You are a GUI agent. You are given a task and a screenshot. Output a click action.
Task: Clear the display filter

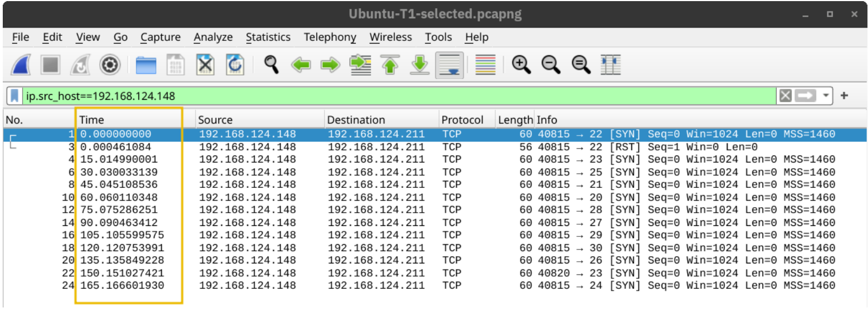pyautogui.click(x=785, y=96)
